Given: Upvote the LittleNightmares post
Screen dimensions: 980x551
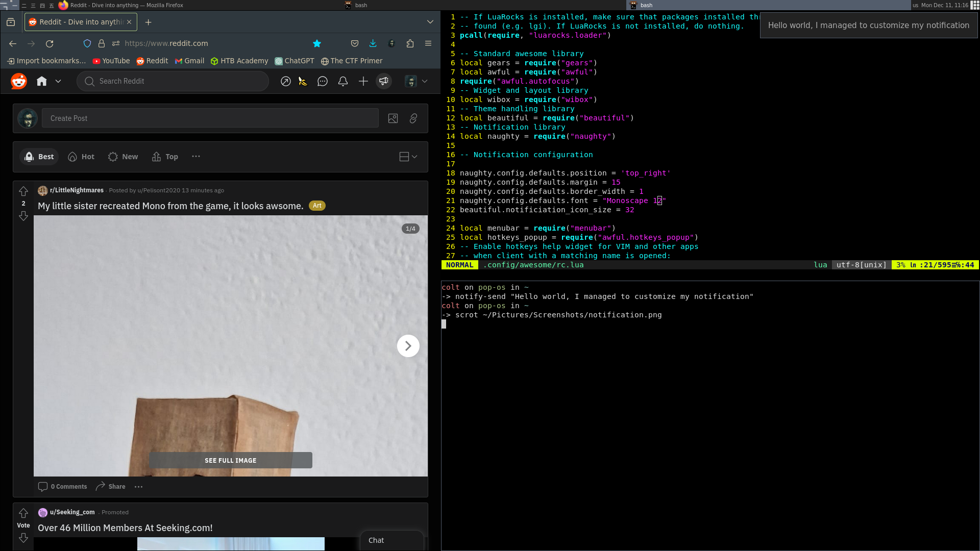Looking at the screenshot, I should (23, 192).
